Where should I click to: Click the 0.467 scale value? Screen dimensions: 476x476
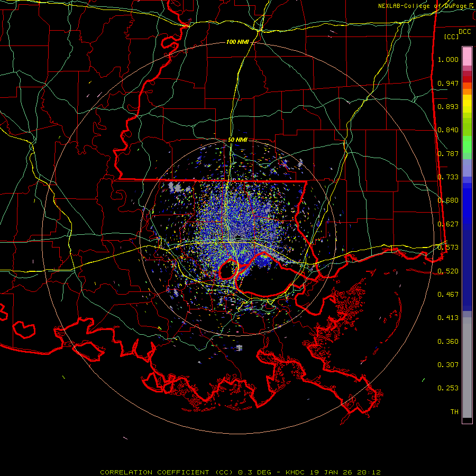448,295
